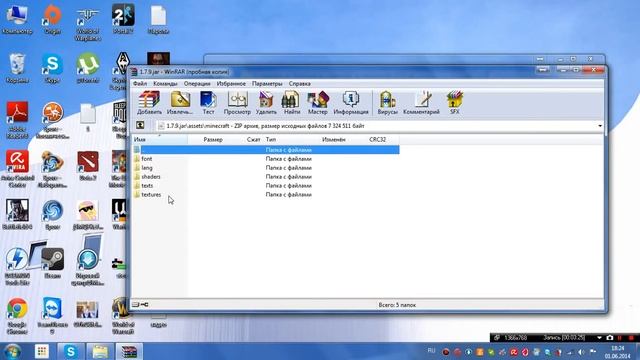Go up one folder level button

140,125
